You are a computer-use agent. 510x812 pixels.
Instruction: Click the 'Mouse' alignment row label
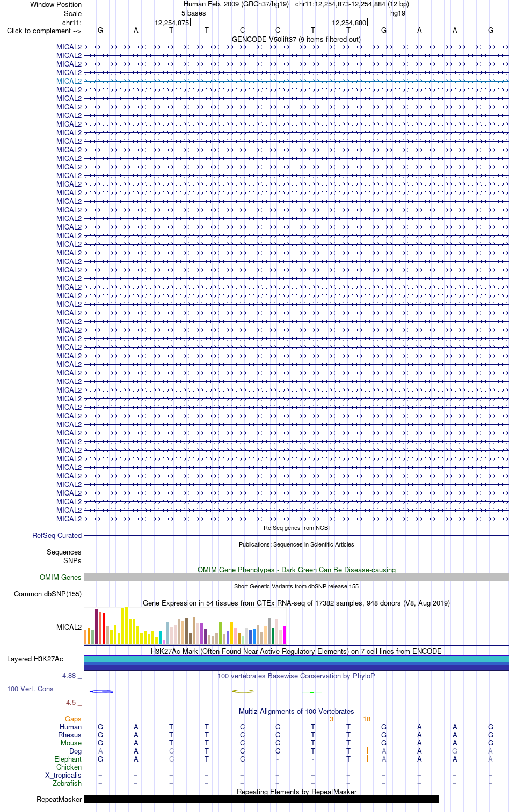(71, 743)
